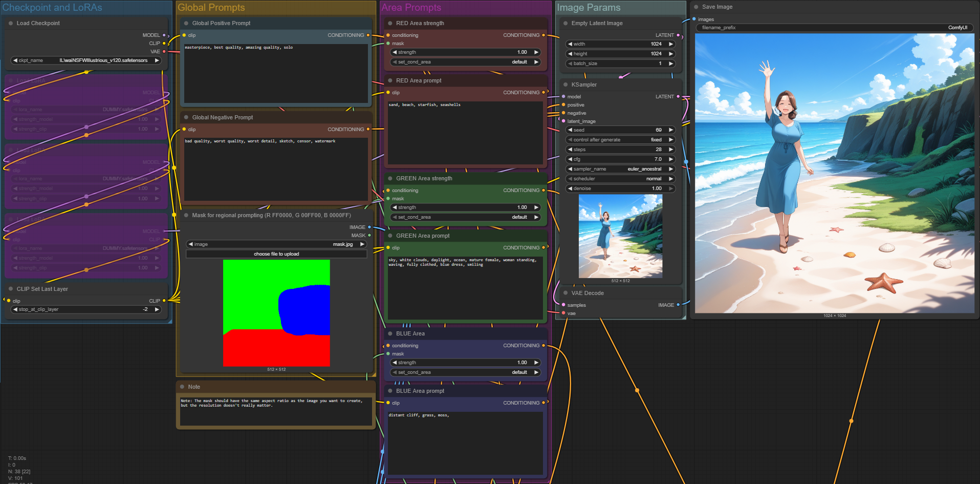Screen dimensions: 980x484
Task: Open the ckpt_name checkpoint selector
Action: pyautogui.click(x=86, y=60)
